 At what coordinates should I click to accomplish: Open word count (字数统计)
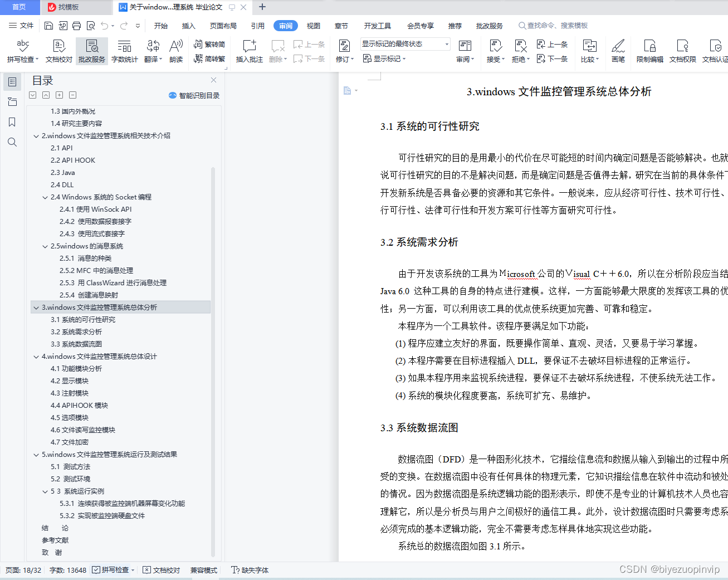tap(125, 51)
